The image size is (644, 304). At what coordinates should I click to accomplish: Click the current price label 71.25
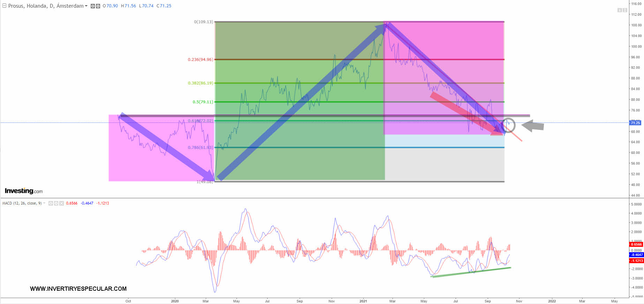[635, 123]
